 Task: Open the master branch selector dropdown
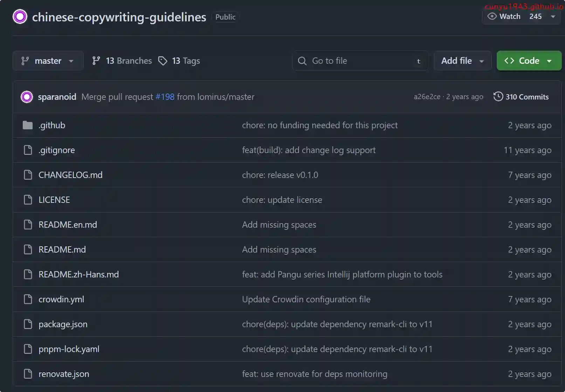48,61
